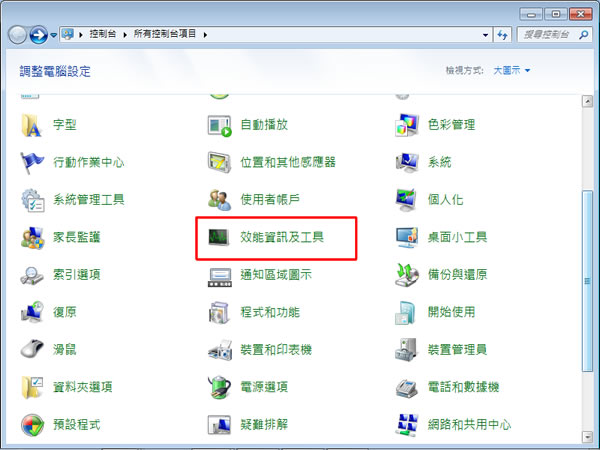Image resolution: width=600 pixels, height=450 pixels.
Task: Open the 效能資訊及工具 text link
Action: (282, 237)
